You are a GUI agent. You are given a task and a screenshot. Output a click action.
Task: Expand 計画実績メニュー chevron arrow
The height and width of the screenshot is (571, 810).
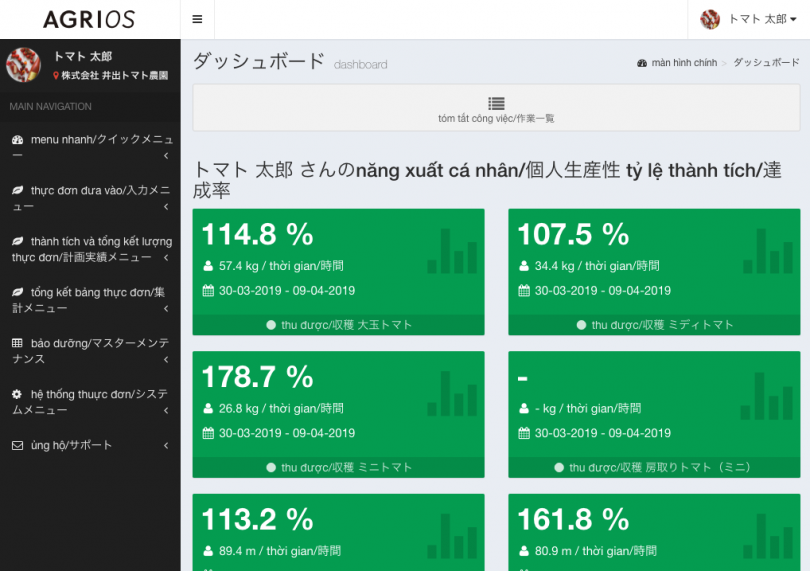click(x=166, y=257)
